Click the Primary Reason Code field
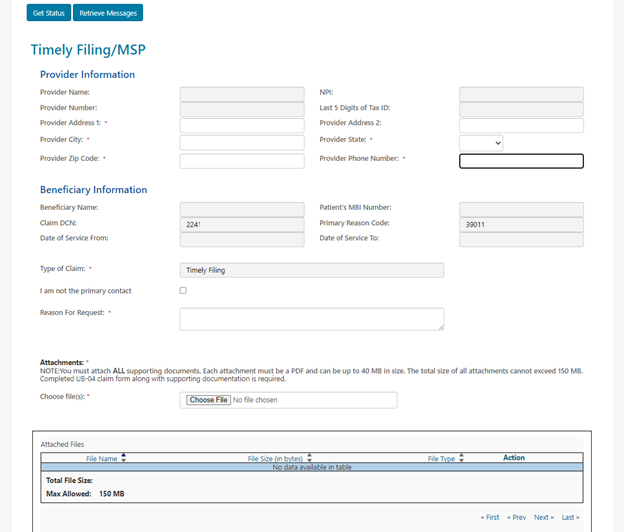The height and width of the screenshot is (532, 624). 520,225
